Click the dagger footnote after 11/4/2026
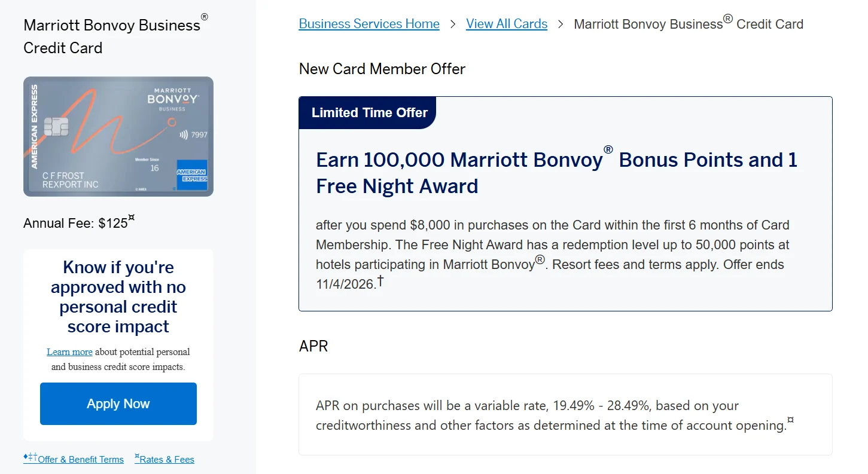Image resolution: width=868 pixels, height=474 pixels. point(380,280)
